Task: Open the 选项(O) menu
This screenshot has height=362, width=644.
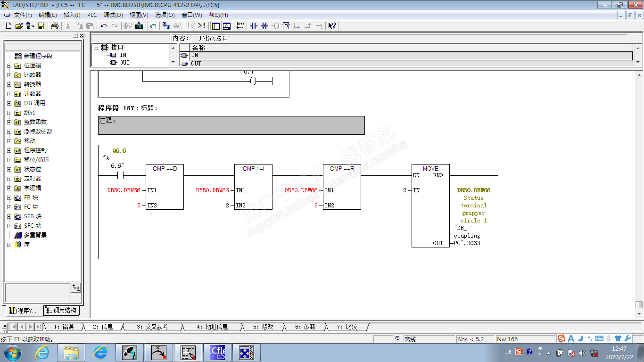Action: [165, 15]
